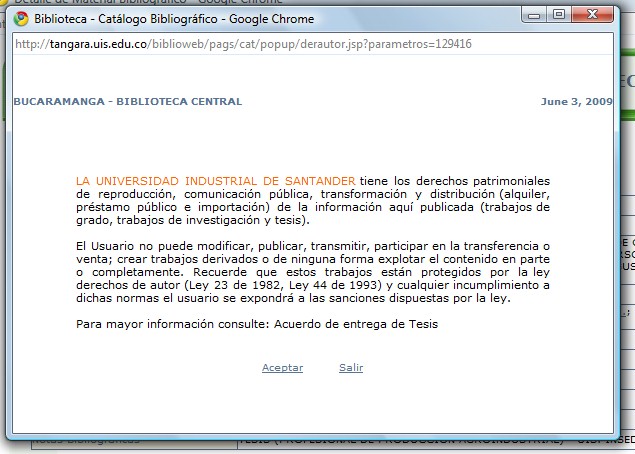Maximize the Biblioteca popup window

(x=559, y=14)
